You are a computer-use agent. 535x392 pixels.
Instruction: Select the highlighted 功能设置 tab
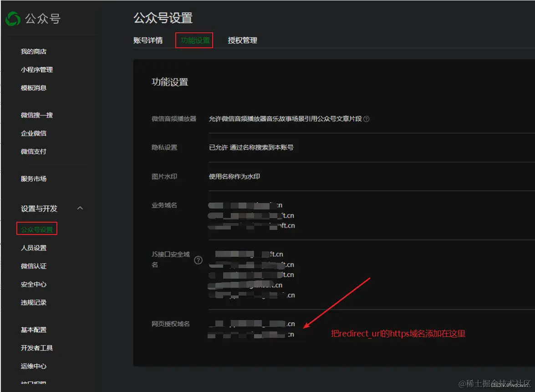click(x=194, y=40)
